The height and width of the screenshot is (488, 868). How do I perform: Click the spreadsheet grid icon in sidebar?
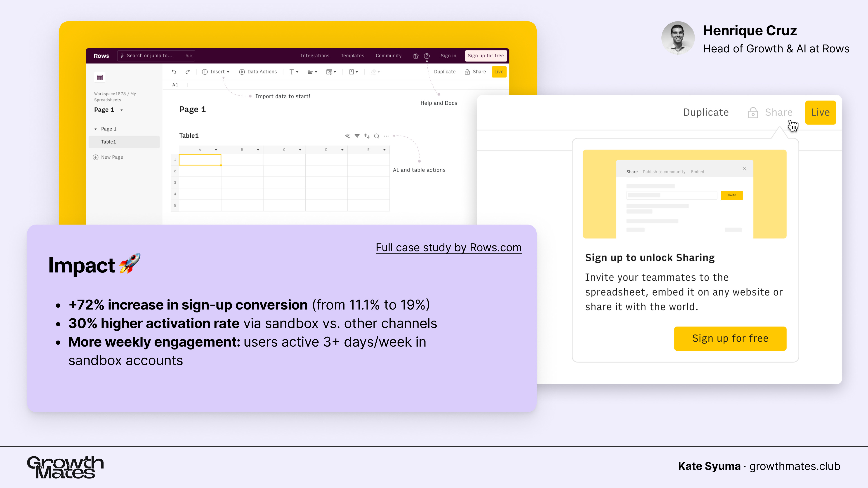pos(100,77)
